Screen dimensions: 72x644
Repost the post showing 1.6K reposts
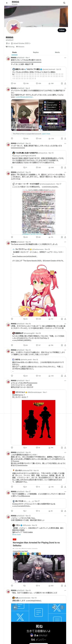[26, 84]
